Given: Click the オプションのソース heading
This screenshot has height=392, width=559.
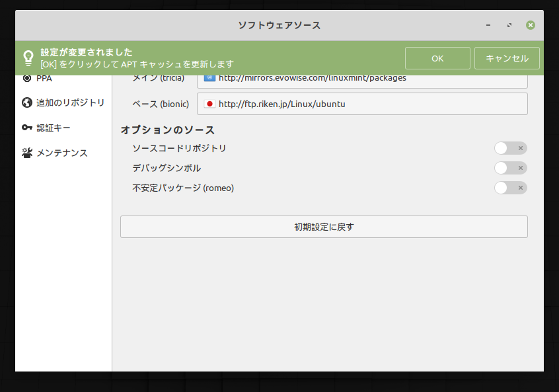Looking at the screenshot, I should pyautogui.click(x=168, y=130).
